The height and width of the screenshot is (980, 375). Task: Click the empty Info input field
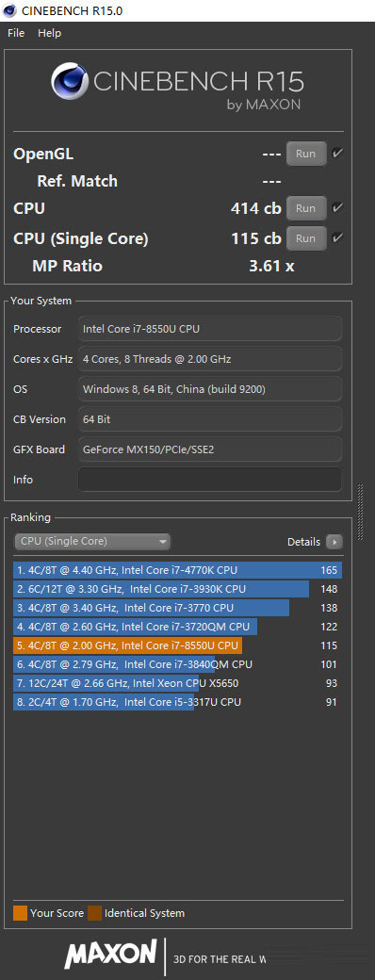(x=210, y=480)
